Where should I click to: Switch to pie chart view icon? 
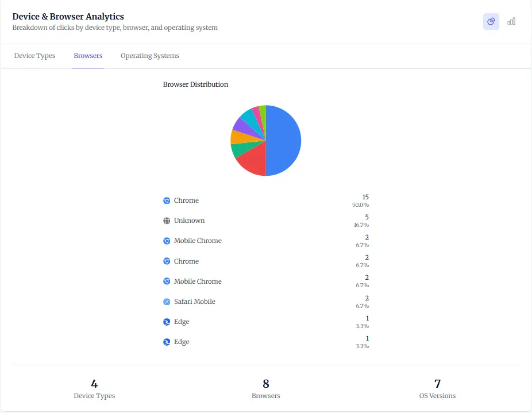[x=491, y=22]
